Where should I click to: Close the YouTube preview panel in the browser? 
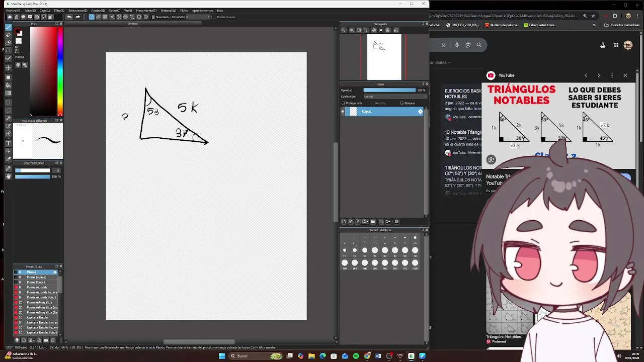[x=625, y=75]
